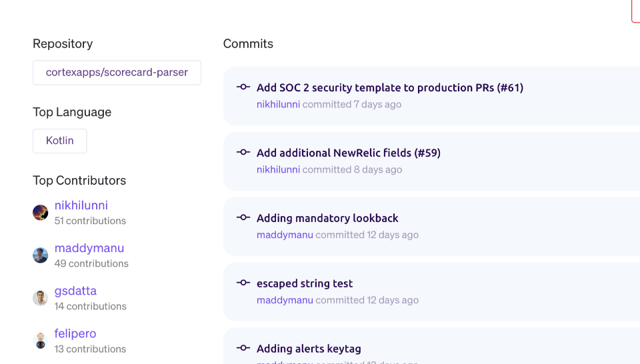640x364 pixels.
Task: Click commit icon beside SOC 2 security template
Action: coord(243,87)
